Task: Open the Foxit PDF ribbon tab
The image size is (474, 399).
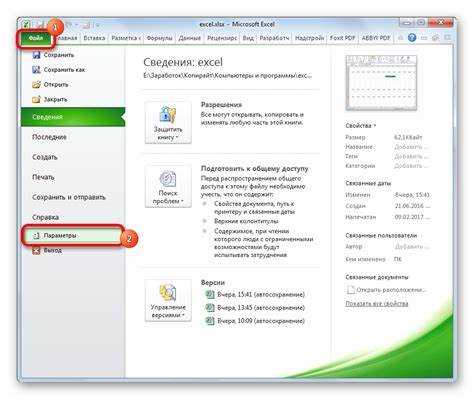Action: pyautogui.click(x=343, y=38)
